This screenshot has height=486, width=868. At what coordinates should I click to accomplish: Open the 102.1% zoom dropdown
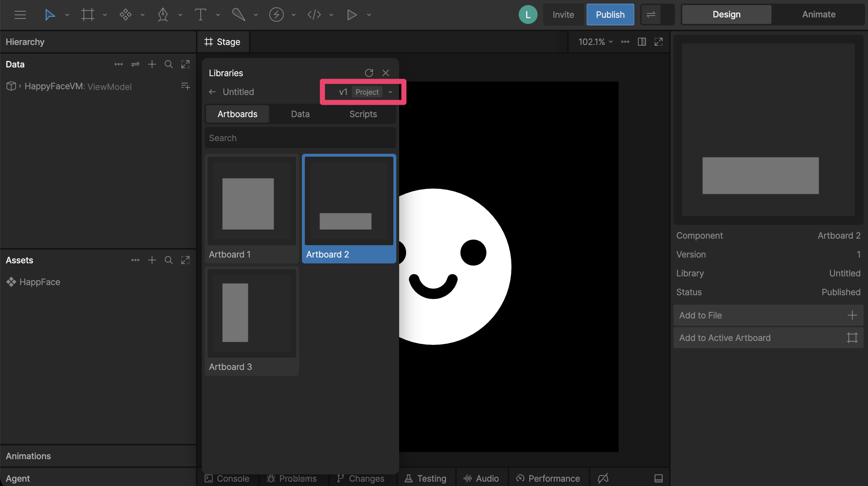pyautogui.click(x=595, y=42)
